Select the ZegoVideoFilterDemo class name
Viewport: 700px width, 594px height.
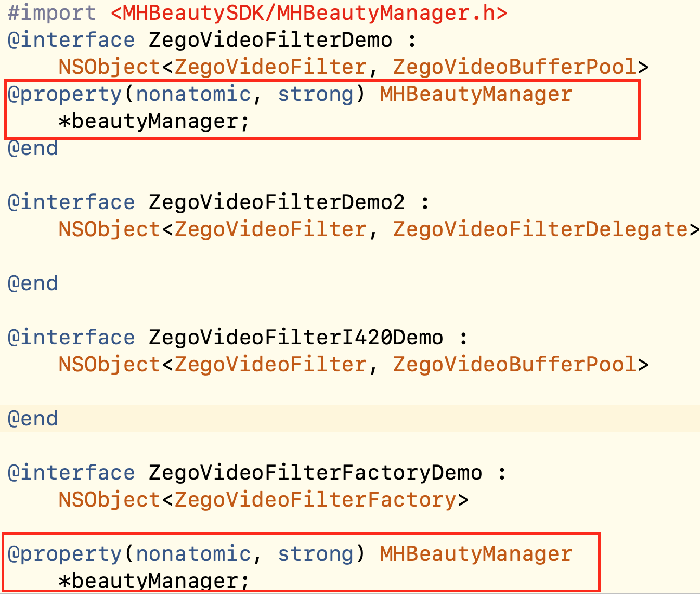[x=270, y=40]
